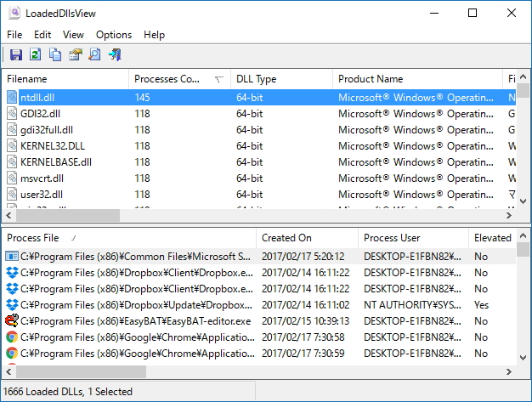Click the Created On column header
Viewport: 532px width, 402px height.
point(286,238)
